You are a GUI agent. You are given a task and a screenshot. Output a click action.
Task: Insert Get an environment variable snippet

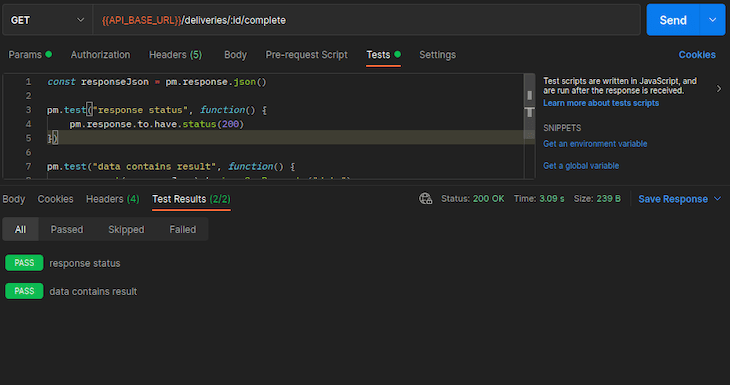pos(595,144)
